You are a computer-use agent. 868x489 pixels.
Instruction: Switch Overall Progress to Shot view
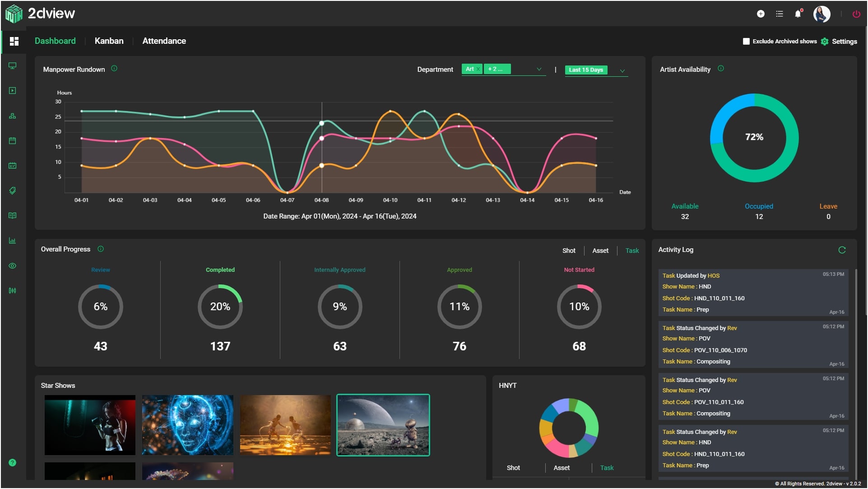click(569, 251)
